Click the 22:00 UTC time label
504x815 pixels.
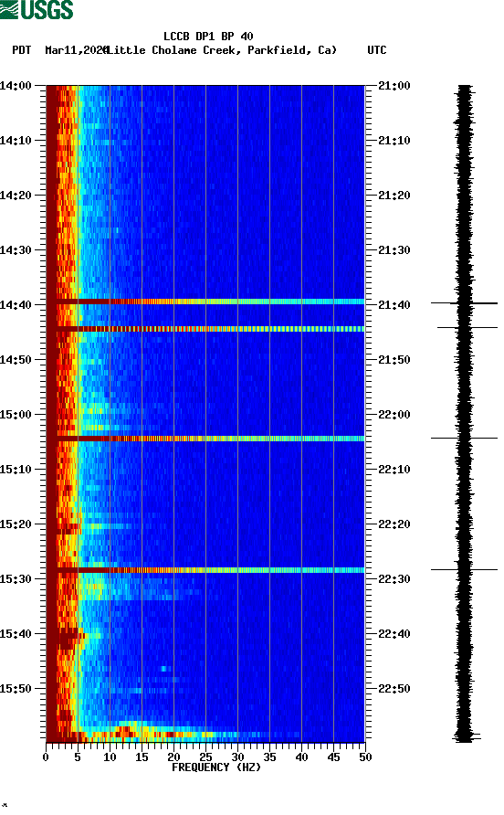[394, 414]
